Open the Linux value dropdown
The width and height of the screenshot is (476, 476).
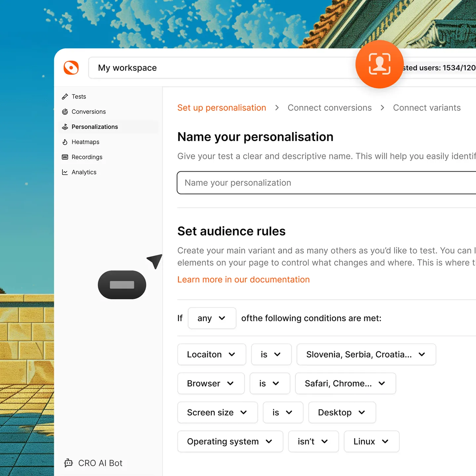pyautogui.click(x=372, y=441)
